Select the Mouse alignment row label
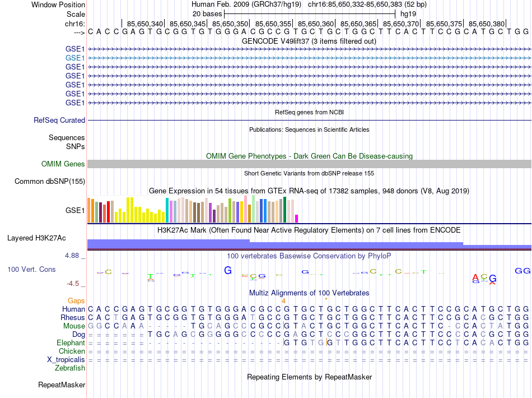 74,326
